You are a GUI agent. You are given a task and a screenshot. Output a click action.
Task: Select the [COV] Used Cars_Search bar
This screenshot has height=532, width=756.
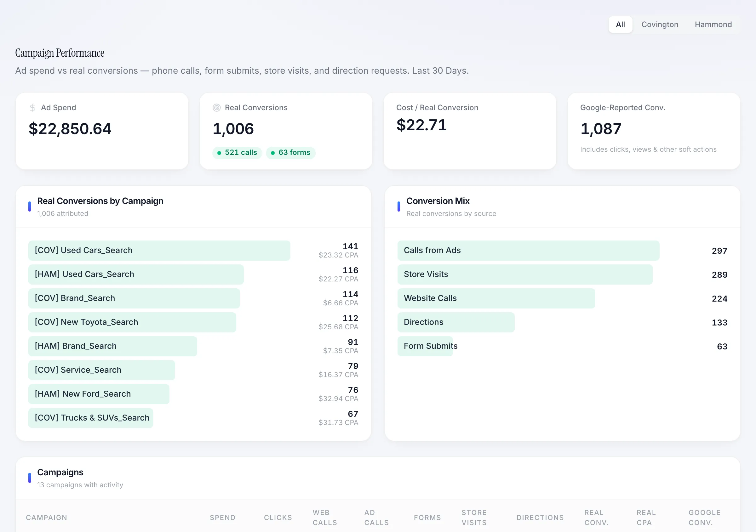(x=159, y=250)
